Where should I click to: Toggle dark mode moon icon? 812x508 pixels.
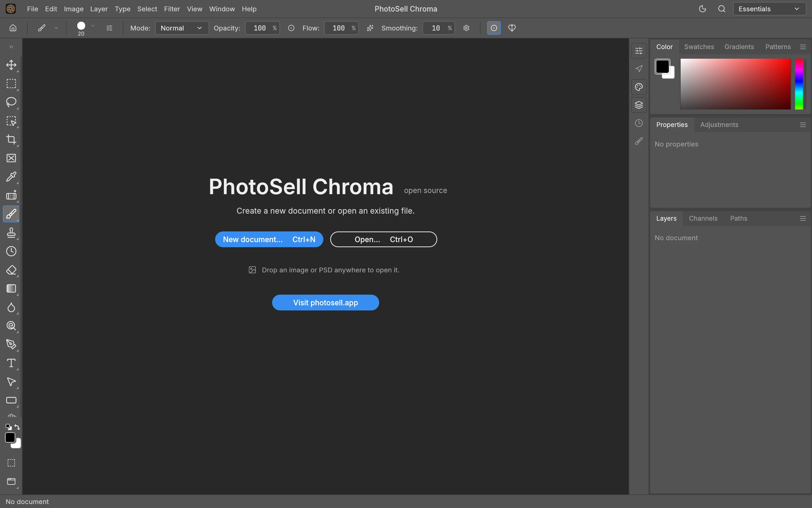(x=703, y=9)
